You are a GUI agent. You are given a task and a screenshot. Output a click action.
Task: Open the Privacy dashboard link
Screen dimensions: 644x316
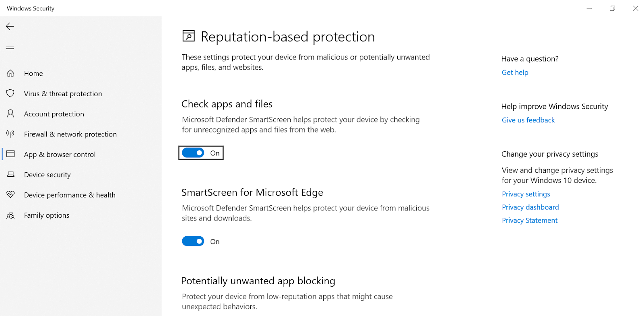530,207
